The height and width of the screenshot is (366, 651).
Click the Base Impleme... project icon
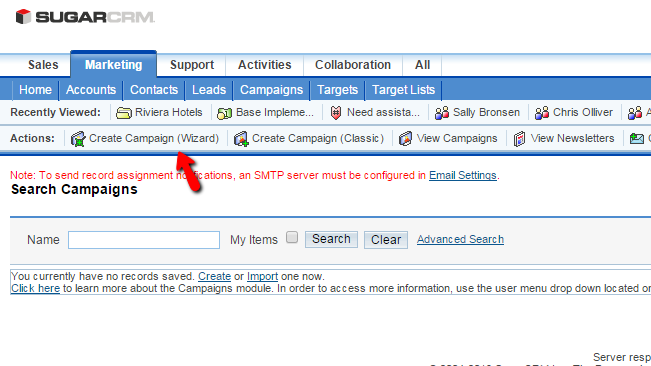click(224, 113)
